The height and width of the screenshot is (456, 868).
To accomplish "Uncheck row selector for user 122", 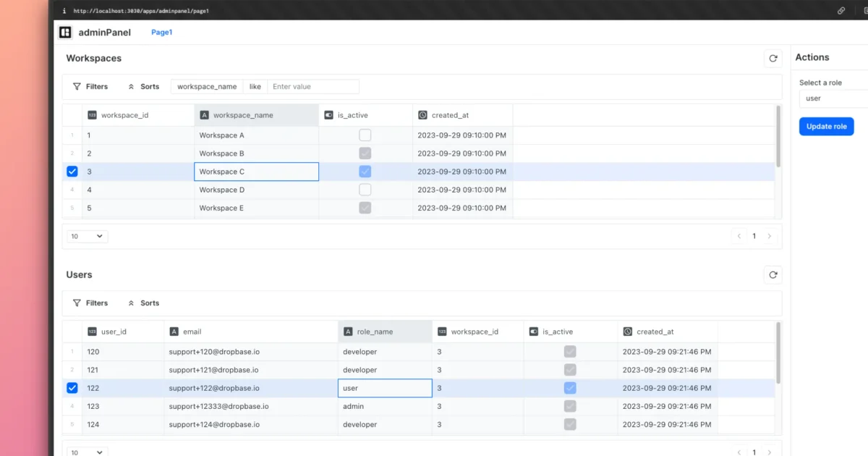I will tap(72, 388).
